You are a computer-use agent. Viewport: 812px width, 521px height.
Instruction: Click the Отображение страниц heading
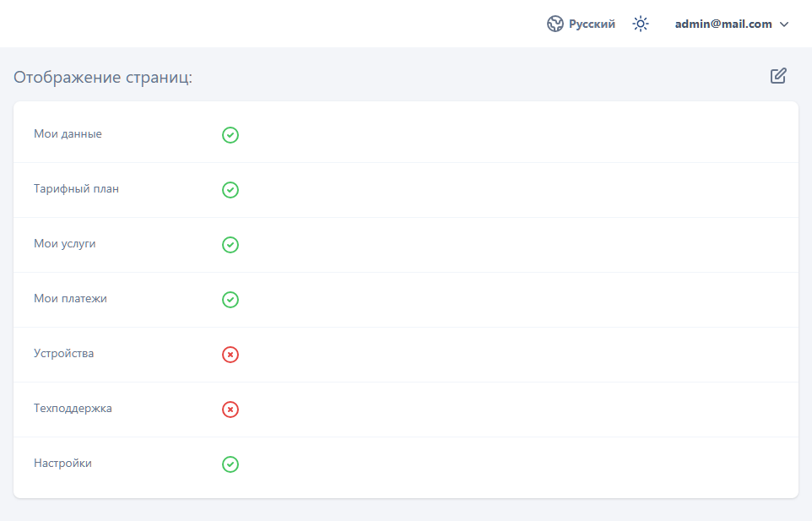(x=103, y=78)
